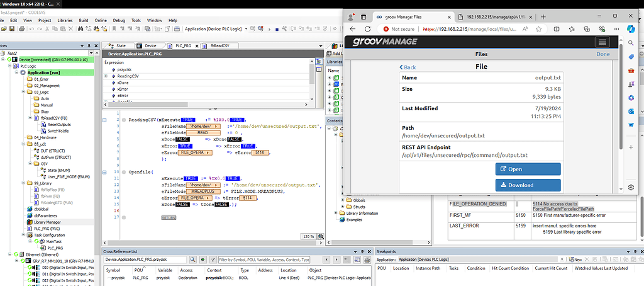This screenshot has height=286, width=644.
Task: Click the New button in Breakpoints panel
Action: tap(575, 260)
